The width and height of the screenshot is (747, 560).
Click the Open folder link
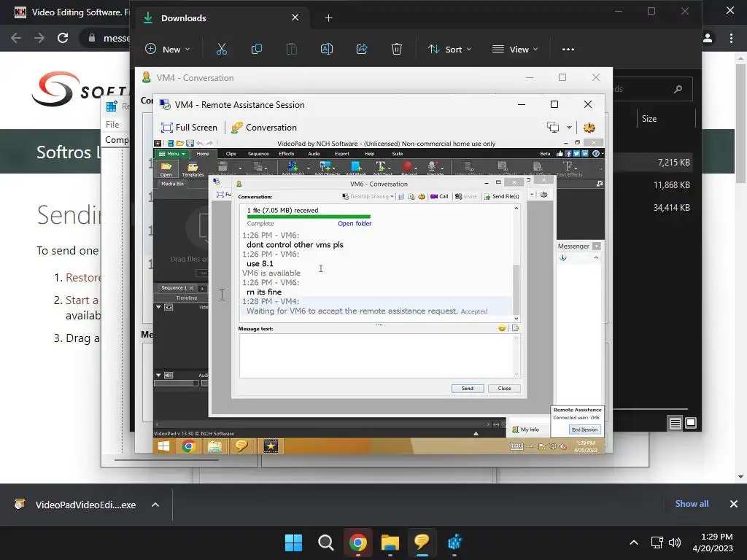pos(355,223)
